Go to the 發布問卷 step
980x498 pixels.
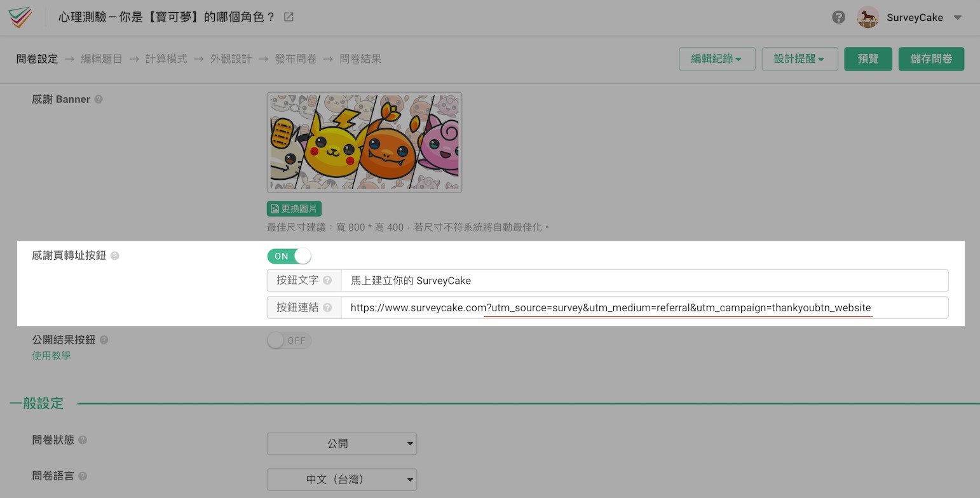[x=296, y=59]
